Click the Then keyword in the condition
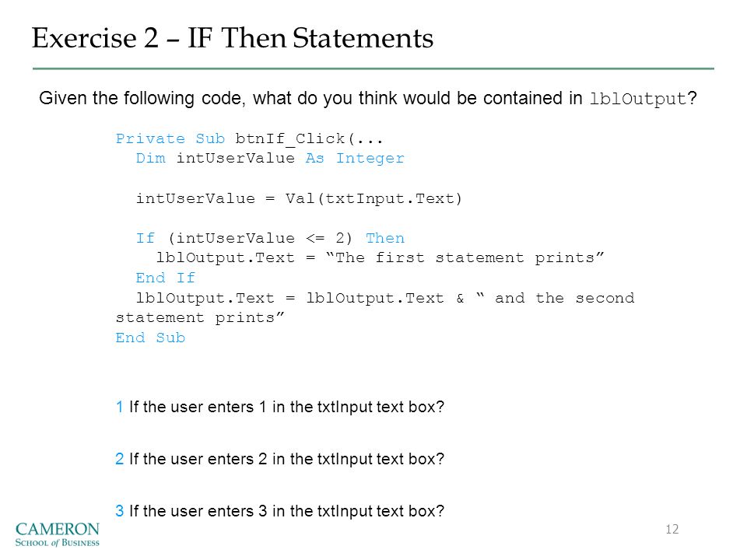Image resolution: width=747 pixels, height=560 pixels. coord(385,238)
